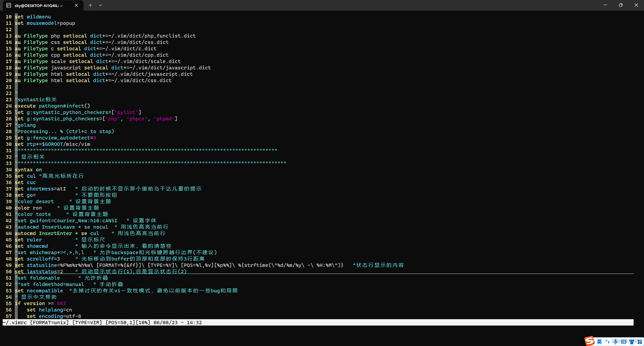Click 'Processing... % (ctrl+c to stop)' comment
The width and height of the screenshot is (644, 346).
pos(64,131)
